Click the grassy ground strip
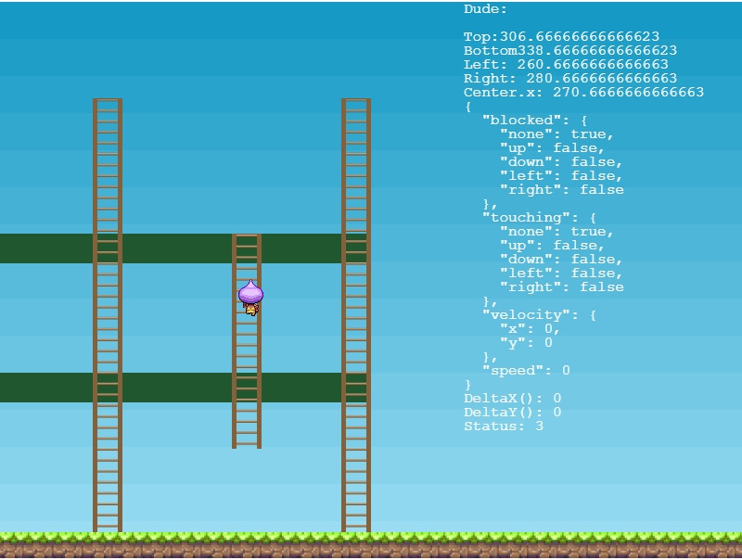The image size is (742, 560). [x=371, y=545]
